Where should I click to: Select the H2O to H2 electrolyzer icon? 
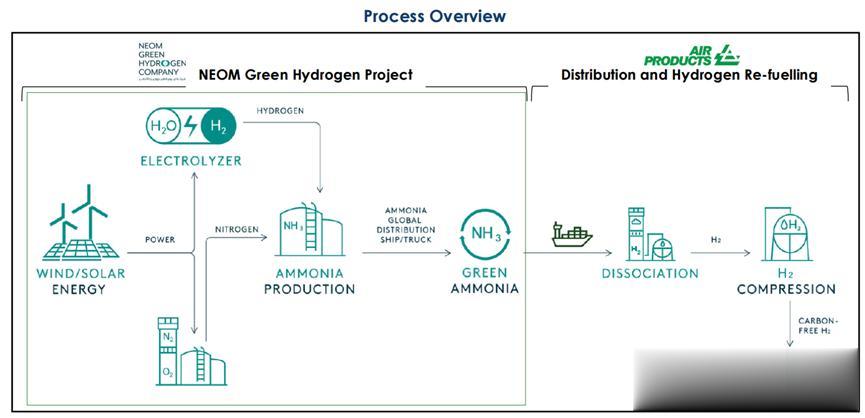point(191,127)
